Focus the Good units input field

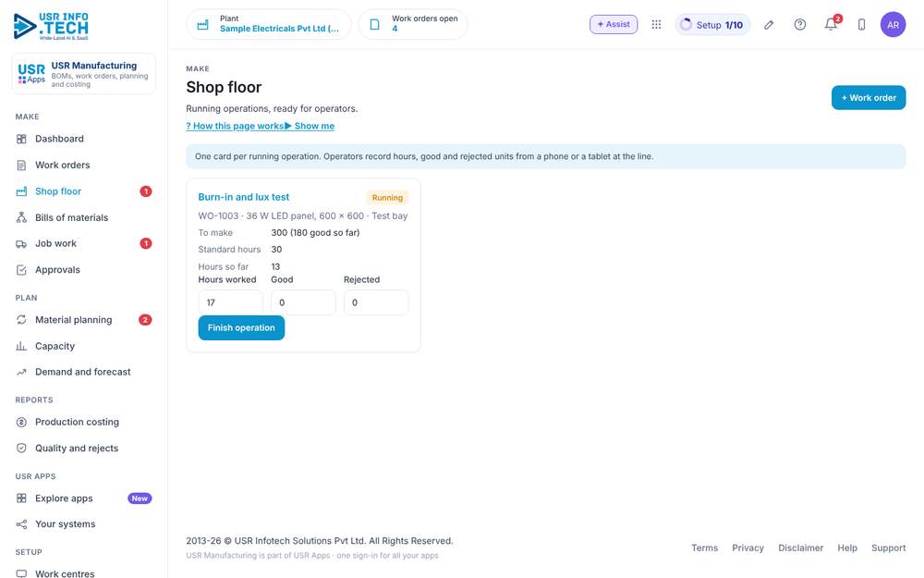pos(303,302)
